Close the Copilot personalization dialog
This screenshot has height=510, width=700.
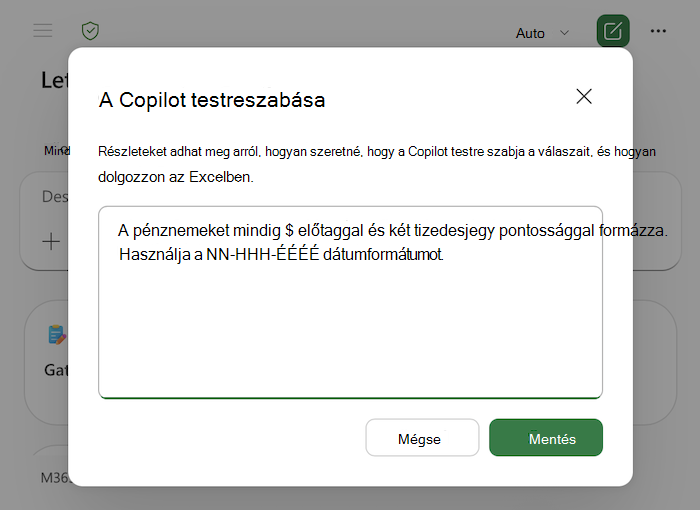click(583, 96)
